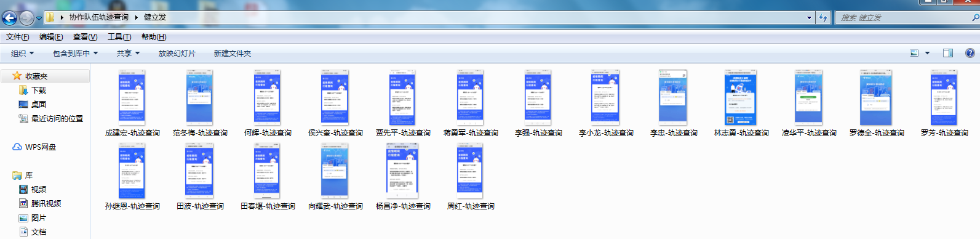Select 腾讯视频 in the navigation pane
This screenshot has height=239, width=980.
(x=46, y=204)
